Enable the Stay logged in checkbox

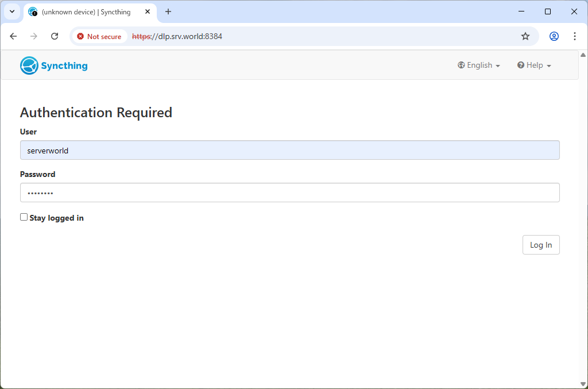tap(24, 217)
